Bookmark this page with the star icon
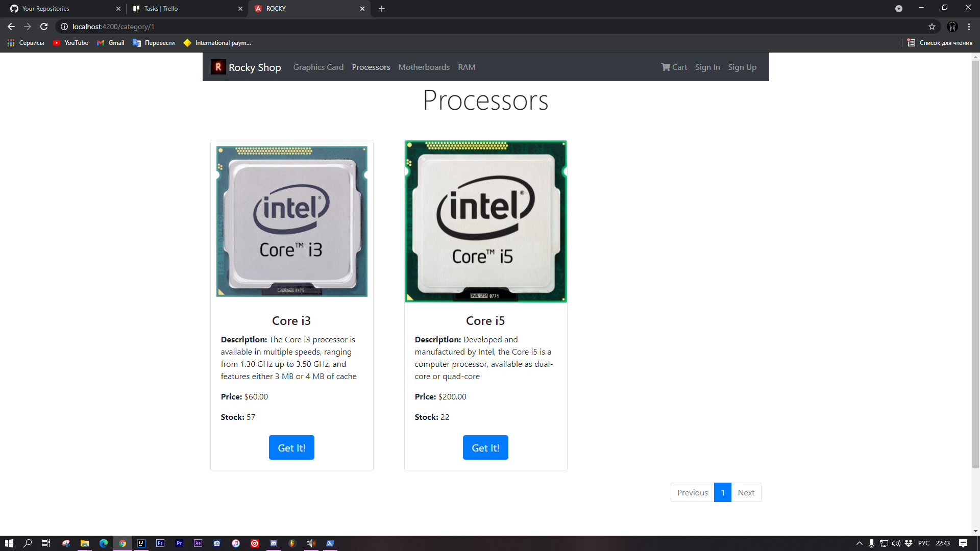980x551 pixels. (932, 27)
